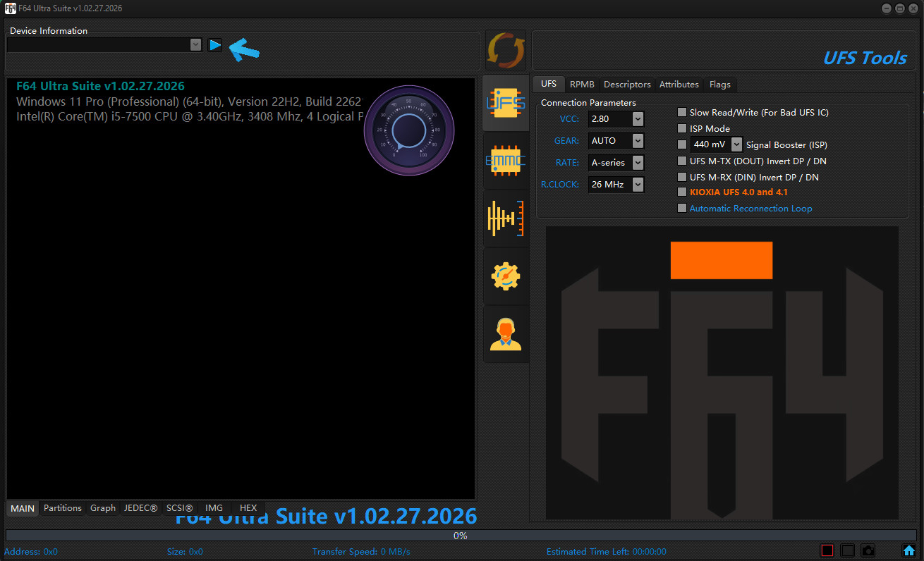Screen dimensions: 924x561
Task: Open the Partitions tab at bottom
Action: [63, 508]
